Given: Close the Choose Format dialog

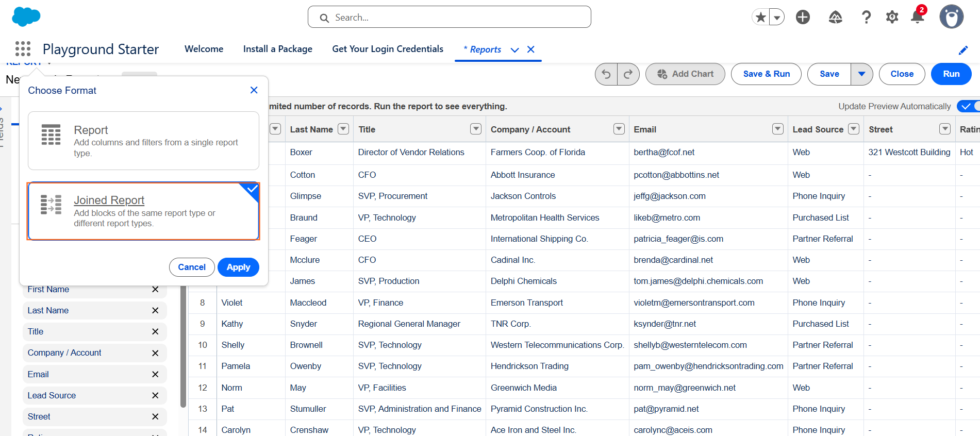Looking at the screenshot, I should point(254,90).
